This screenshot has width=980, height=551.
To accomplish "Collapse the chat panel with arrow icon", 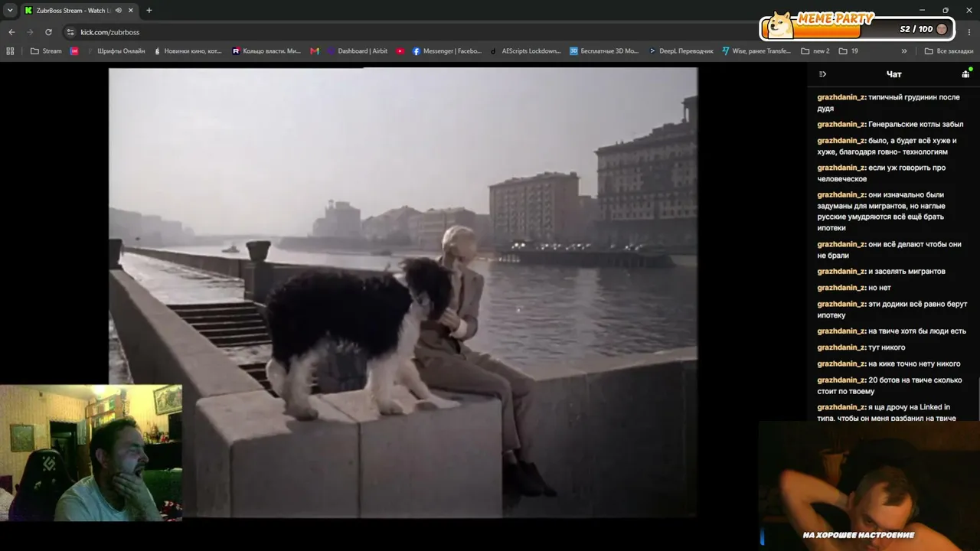I will point(823,74).
